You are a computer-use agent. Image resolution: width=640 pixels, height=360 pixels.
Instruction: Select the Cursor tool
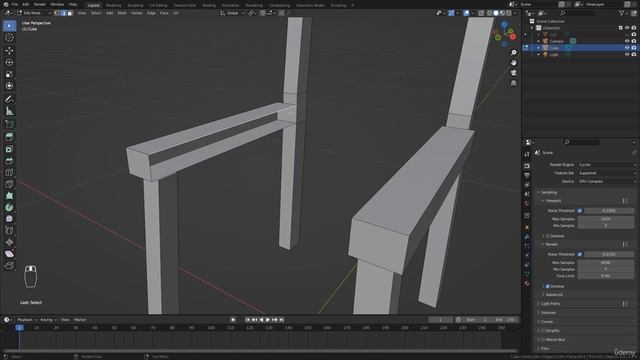point(9,38)
